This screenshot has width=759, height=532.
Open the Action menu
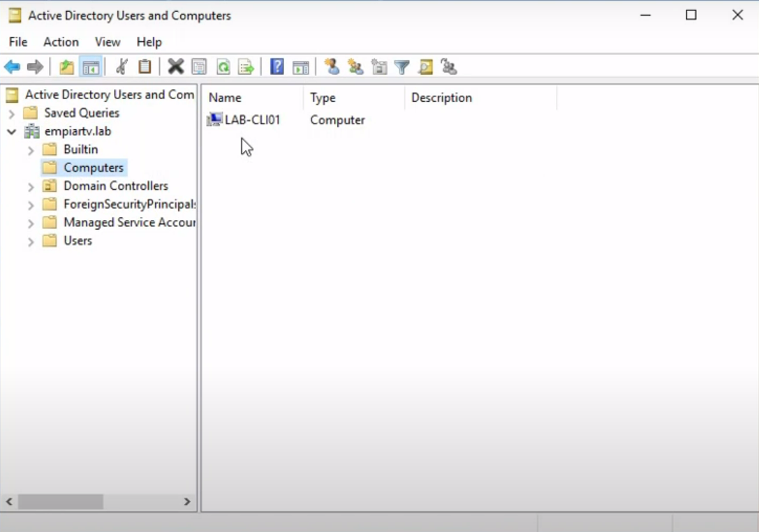[x=61, y=42]
